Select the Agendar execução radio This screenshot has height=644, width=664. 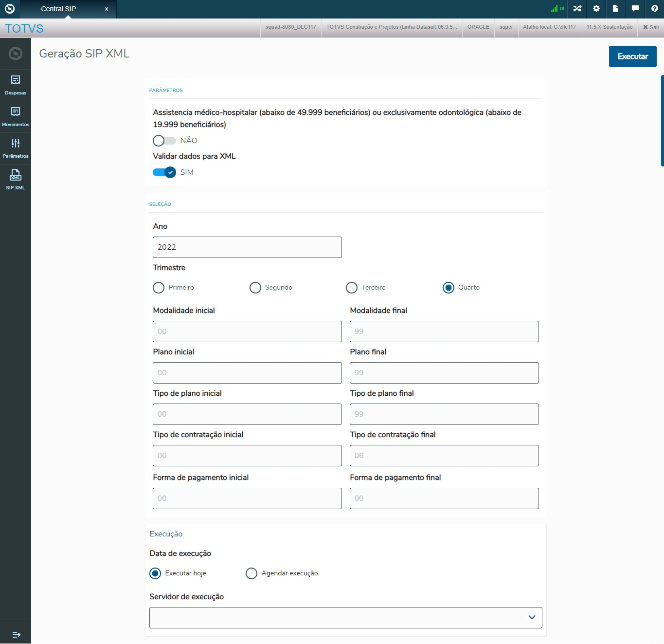[251, 573]
